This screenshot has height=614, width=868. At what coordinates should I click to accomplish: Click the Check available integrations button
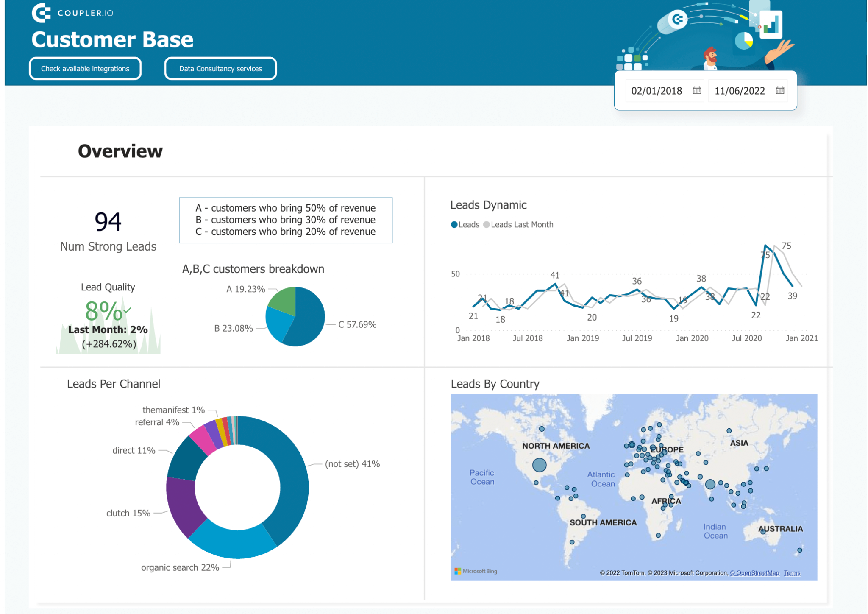[x=85, y=68]
